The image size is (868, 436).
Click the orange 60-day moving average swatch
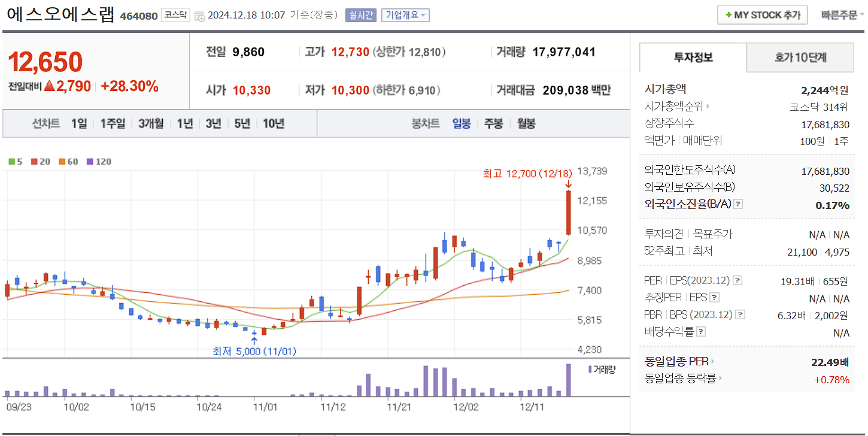tap(62, 161)
